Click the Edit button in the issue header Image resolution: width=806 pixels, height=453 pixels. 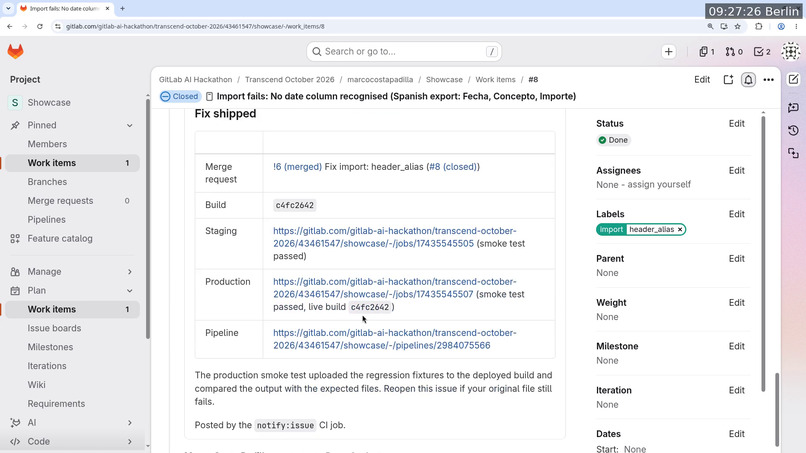point(702,80)
